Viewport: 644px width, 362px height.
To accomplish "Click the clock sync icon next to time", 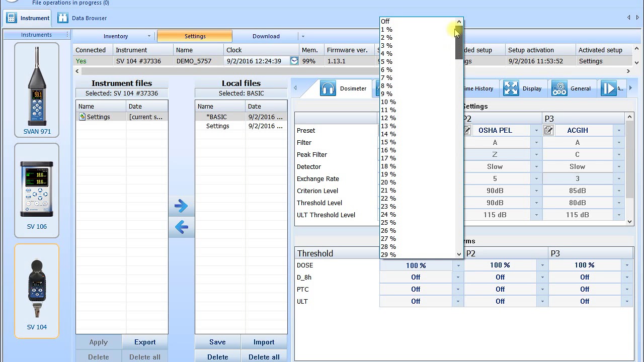I will click(294, 61).
